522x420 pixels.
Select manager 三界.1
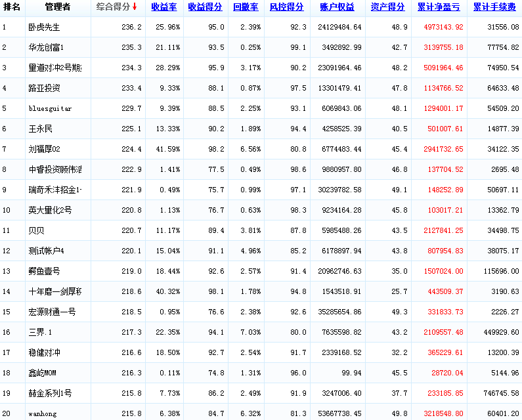(x=40, y=332)
